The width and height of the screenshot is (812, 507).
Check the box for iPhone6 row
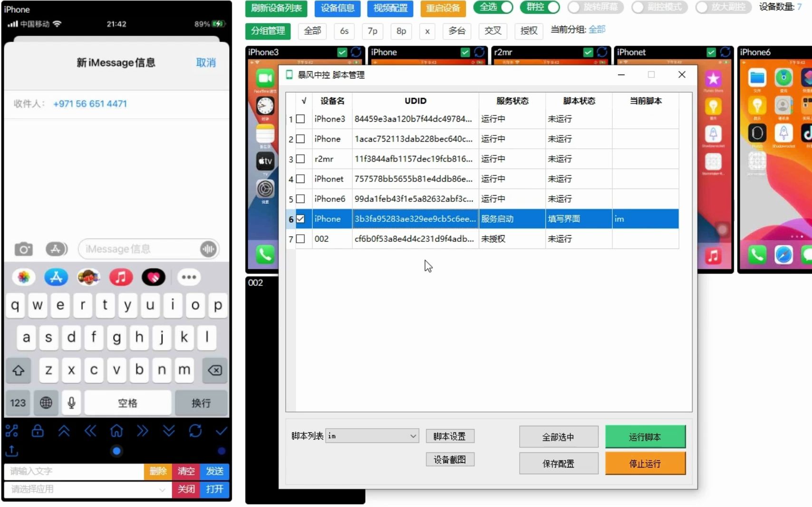click(300, 199)
